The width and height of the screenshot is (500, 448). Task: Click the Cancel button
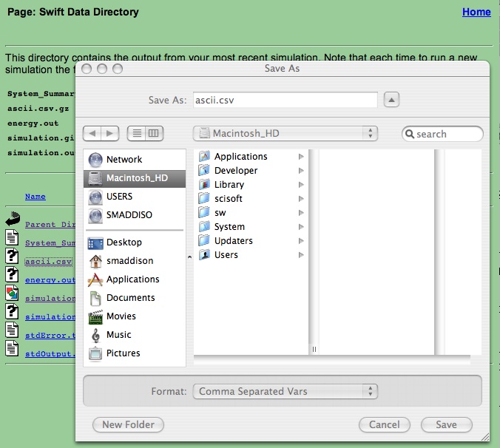(385, 425)
